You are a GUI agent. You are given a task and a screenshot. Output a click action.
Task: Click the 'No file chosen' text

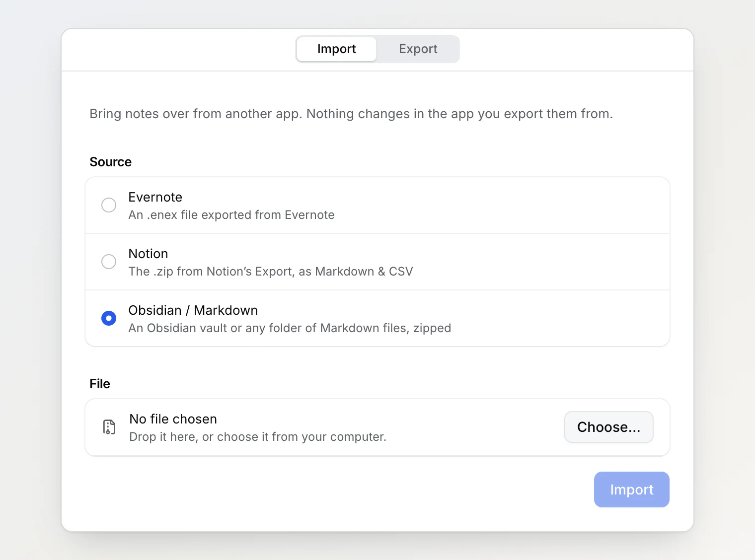coord(173,419)
